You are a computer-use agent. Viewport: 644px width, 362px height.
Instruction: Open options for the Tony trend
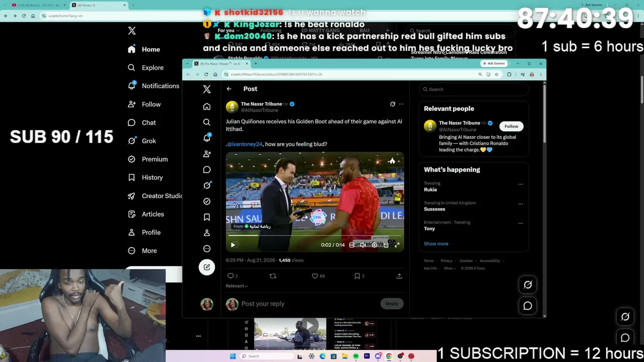(x=521, y=223)
